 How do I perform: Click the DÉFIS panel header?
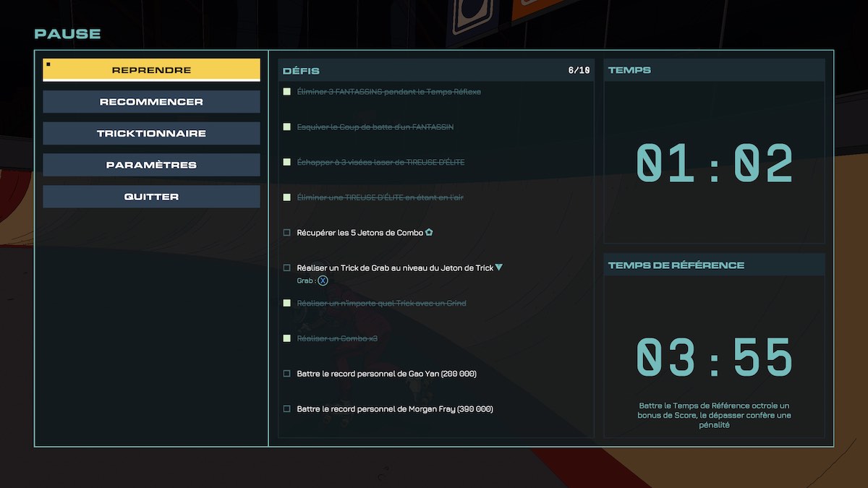click(x=436, y=70)
